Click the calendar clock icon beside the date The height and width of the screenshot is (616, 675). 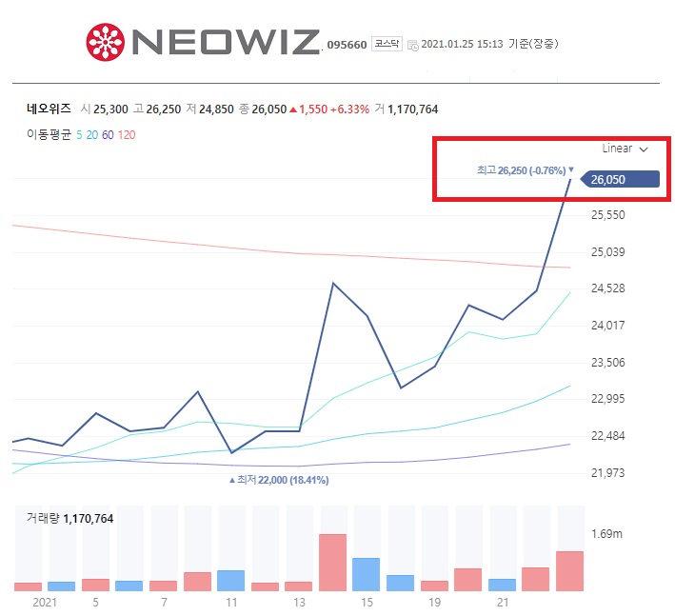click(412, 45)
